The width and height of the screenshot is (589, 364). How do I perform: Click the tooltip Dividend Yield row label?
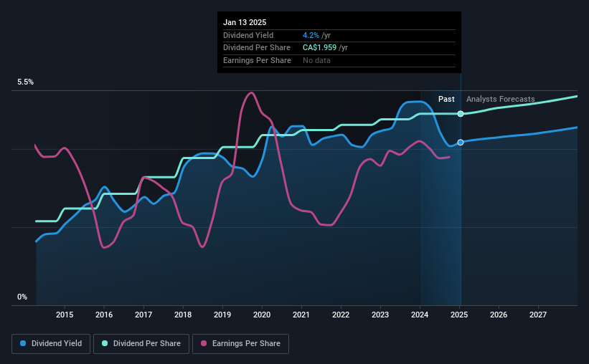point(248,35)
